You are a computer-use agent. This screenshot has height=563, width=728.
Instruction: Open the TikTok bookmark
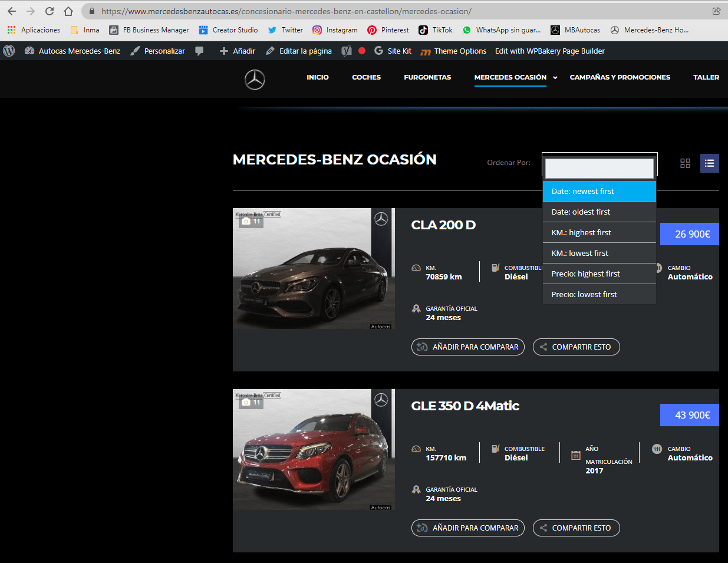[436, 30]
